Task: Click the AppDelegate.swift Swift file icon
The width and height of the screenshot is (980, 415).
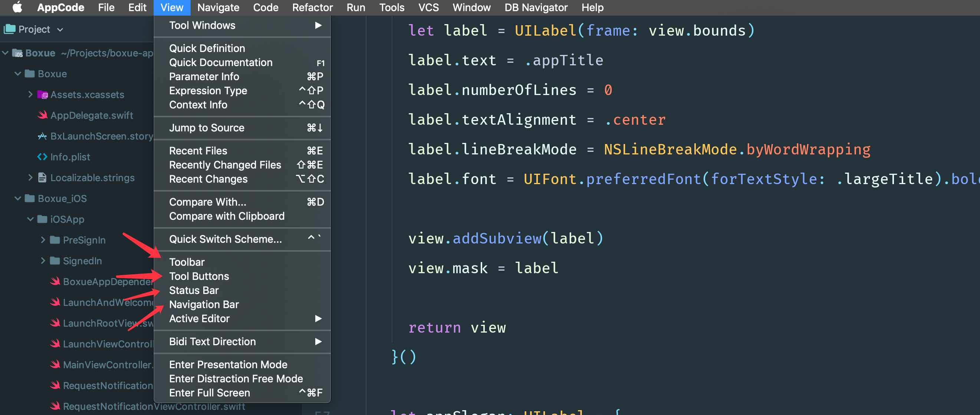Action: [43, 115]
